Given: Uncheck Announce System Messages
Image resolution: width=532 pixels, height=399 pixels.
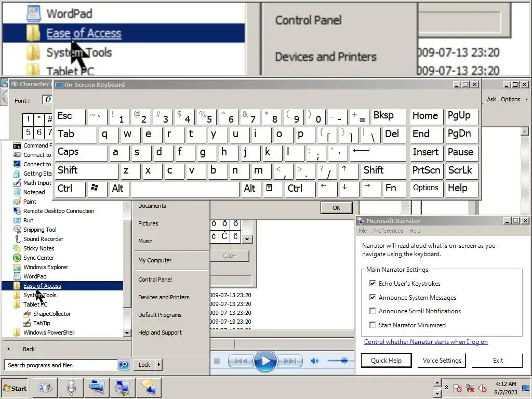Looking at the screenshot, I should (373, 297).
